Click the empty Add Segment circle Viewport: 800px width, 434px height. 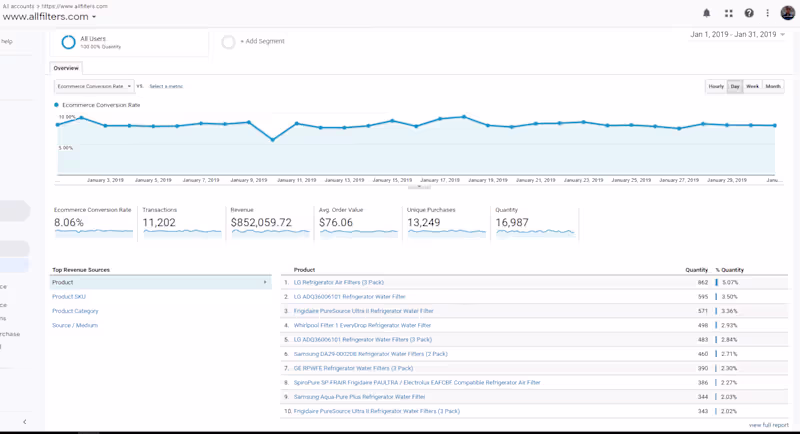tap(228, 42)
